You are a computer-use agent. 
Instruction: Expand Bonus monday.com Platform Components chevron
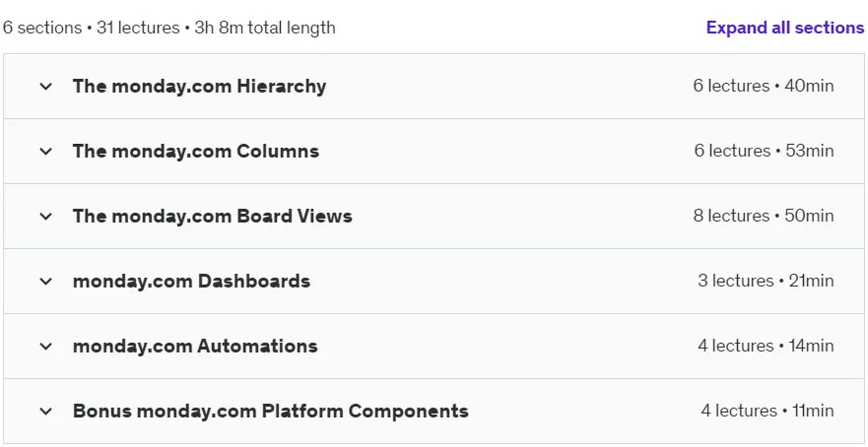(x=46, y=412)
